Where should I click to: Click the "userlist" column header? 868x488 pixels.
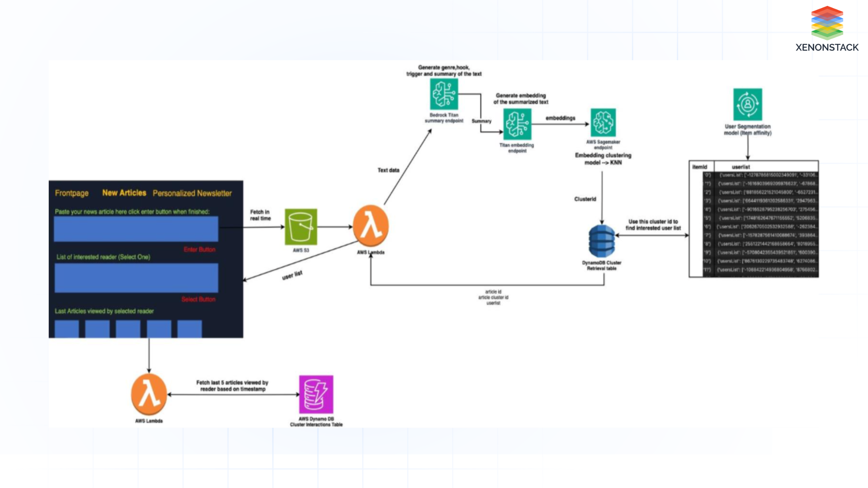tap(741, 167)
